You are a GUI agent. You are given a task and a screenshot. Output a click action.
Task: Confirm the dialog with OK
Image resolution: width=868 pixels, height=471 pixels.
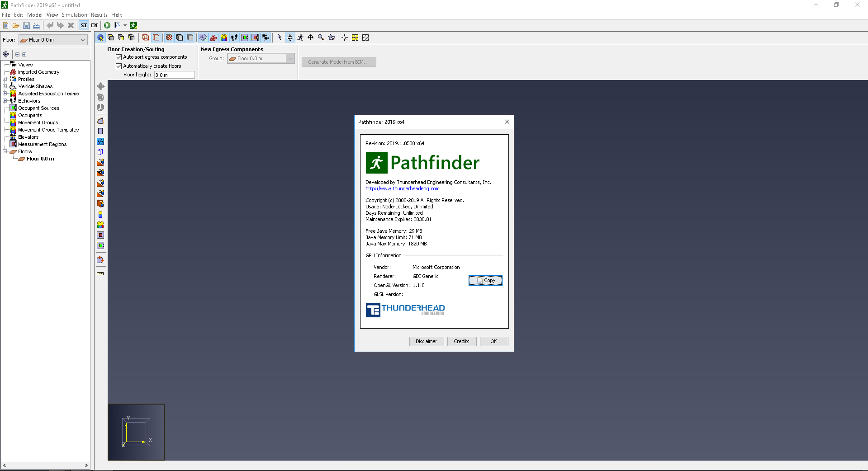[494, 341]
